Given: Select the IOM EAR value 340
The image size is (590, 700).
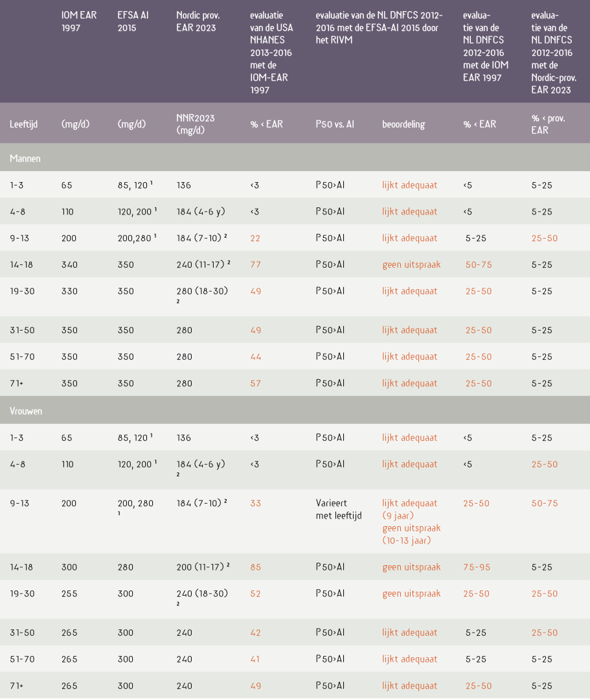Looking at the screenshot, I should coord(69,264).
